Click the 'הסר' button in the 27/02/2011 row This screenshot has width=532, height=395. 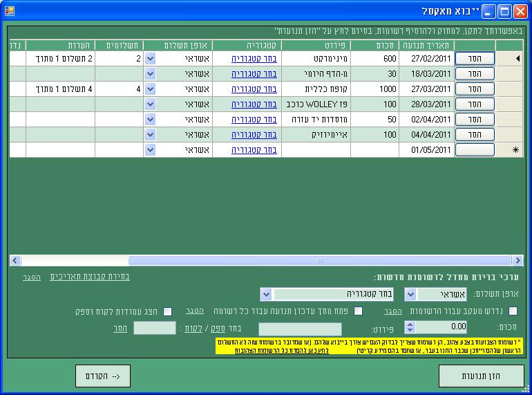pos(475,58)
